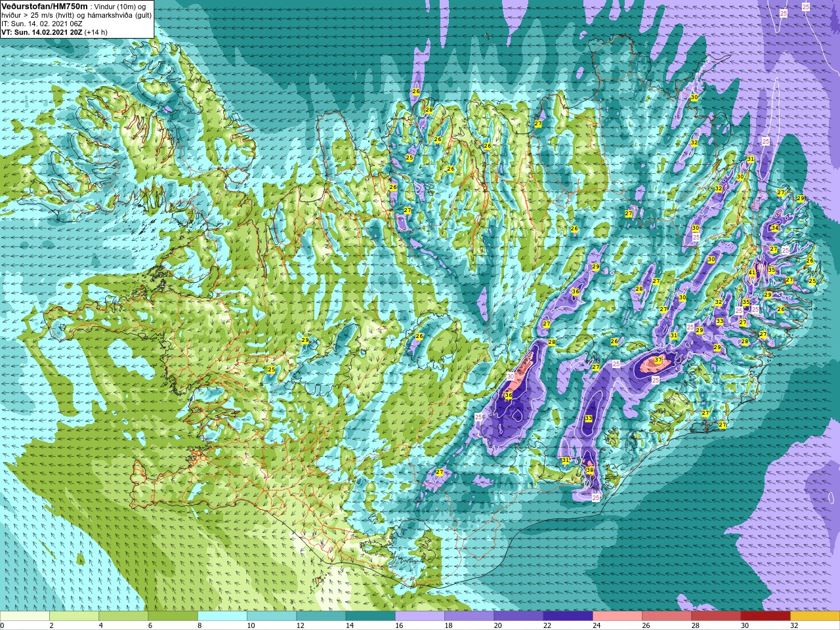
Task: Click the orange-yellow above-32 m/s legend swatch
Action: tap(815, 616)
